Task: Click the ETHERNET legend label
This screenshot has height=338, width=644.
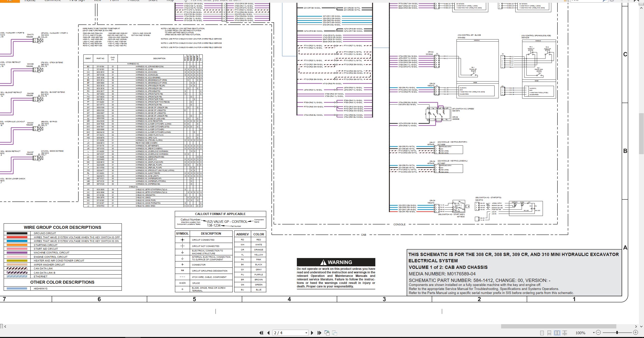Action: pos(41,276)
